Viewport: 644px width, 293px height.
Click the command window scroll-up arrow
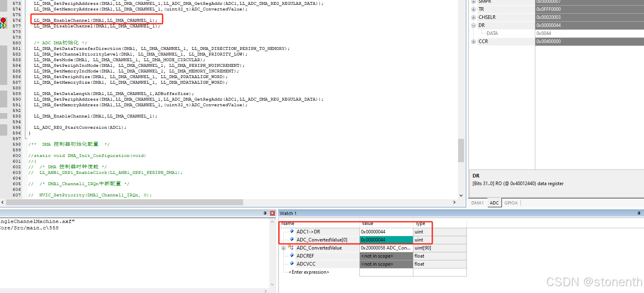272,222
